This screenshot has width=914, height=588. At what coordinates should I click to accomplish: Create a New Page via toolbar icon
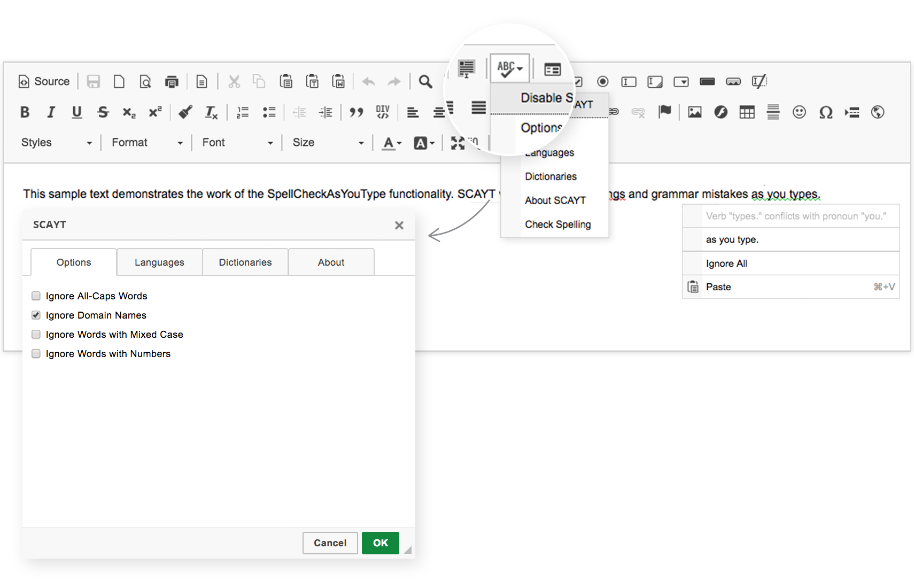(119, 81)
